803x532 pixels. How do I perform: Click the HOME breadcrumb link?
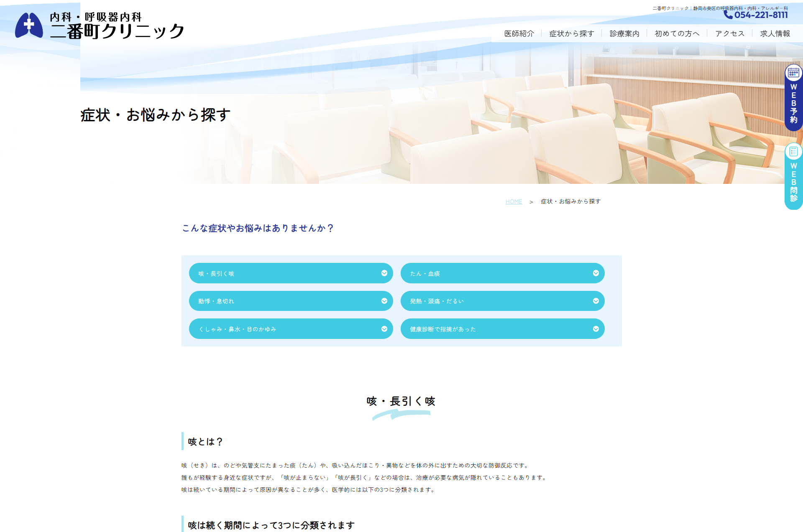click(514, 201)
